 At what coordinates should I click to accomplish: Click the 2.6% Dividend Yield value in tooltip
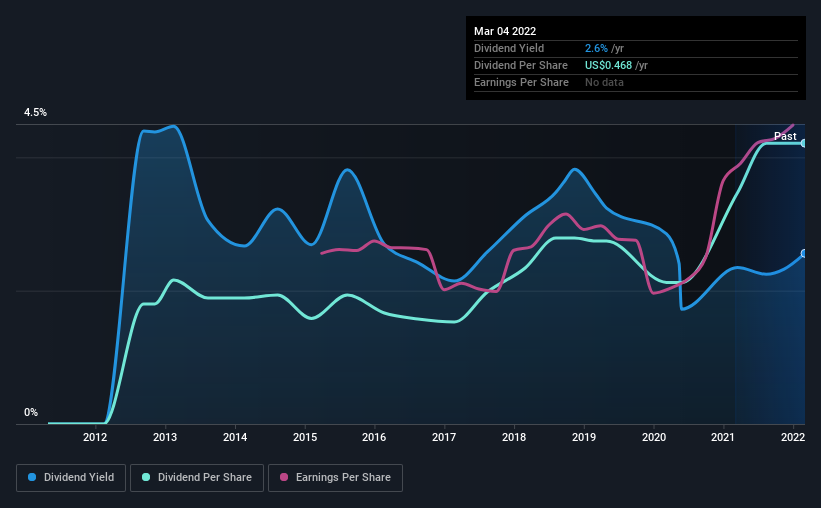tap(596, 48)
